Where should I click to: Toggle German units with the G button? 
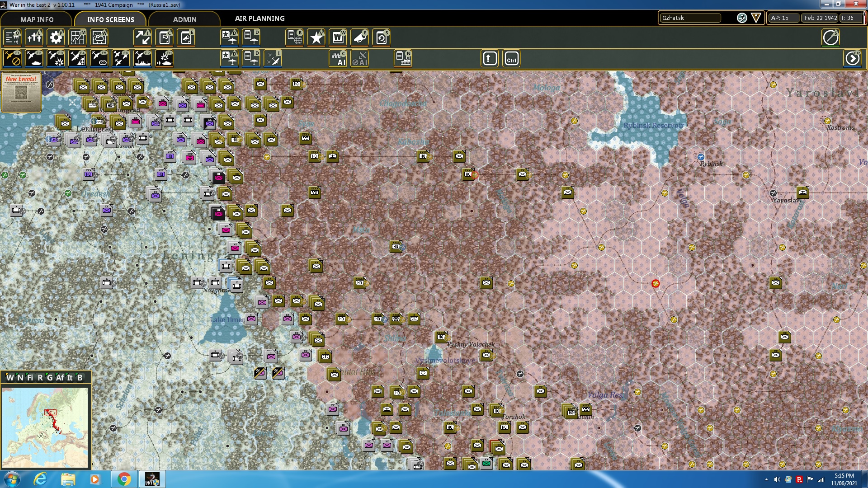(x=49, y=377)
